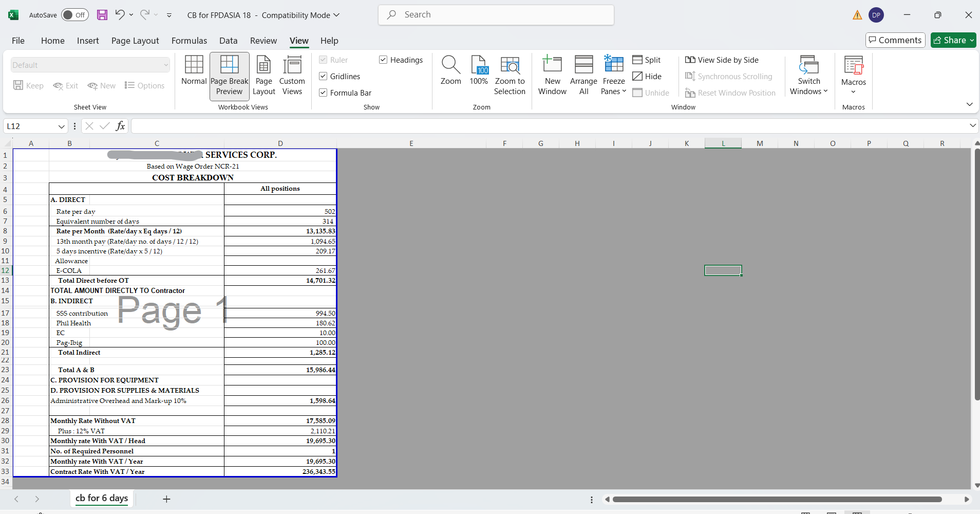The height and width of the screenshot is (514, 980).
Task: Open the Help tab
Action: pyautogui.click(x=329, y=41)
